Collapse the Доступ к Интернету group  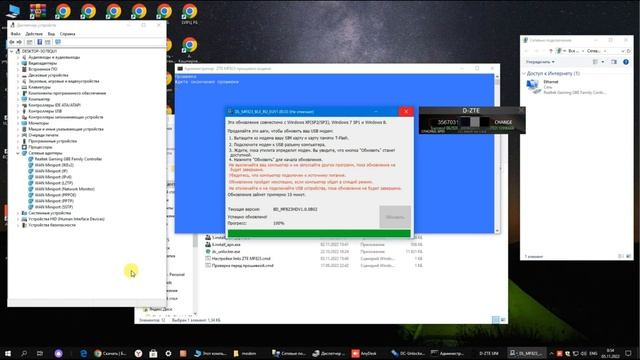point(524,73)
